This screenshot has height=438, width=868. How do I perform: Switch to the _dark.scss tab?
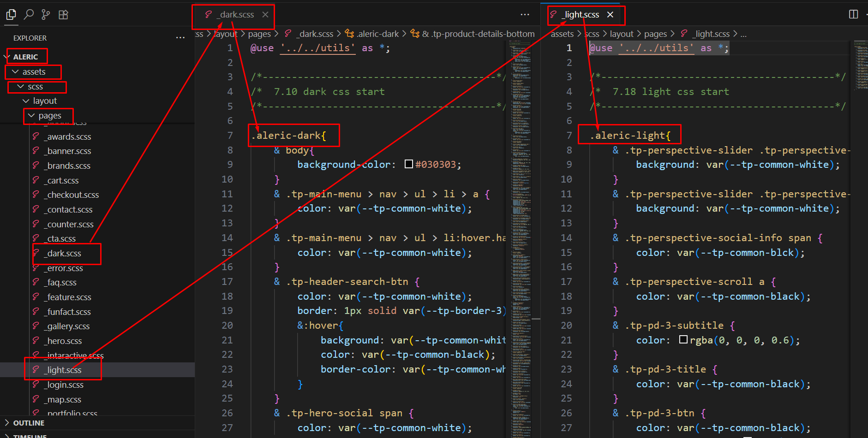235,15
